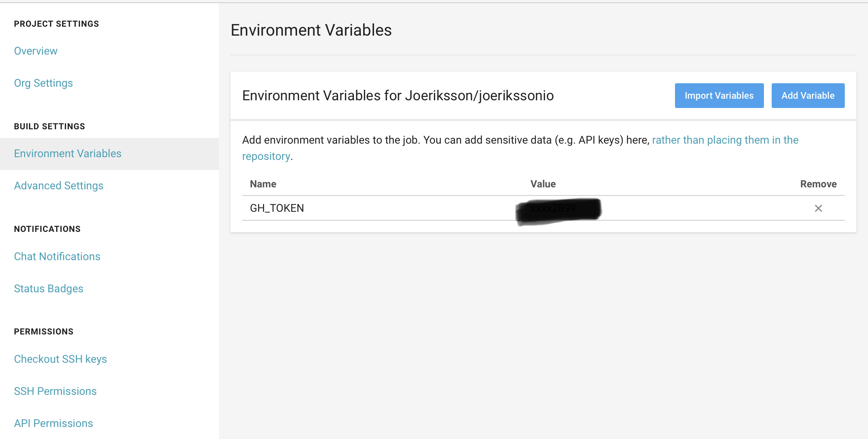Click the Name column header
This screenshot has width=868, height=439.
[x=263, y=184]
